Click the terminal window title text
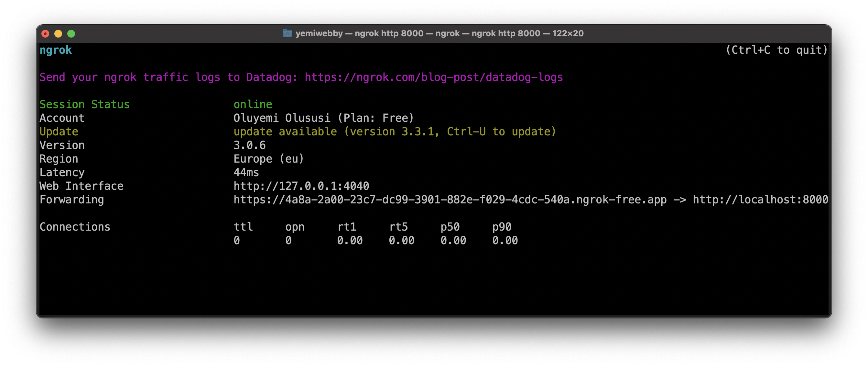 tap(439, 33)
